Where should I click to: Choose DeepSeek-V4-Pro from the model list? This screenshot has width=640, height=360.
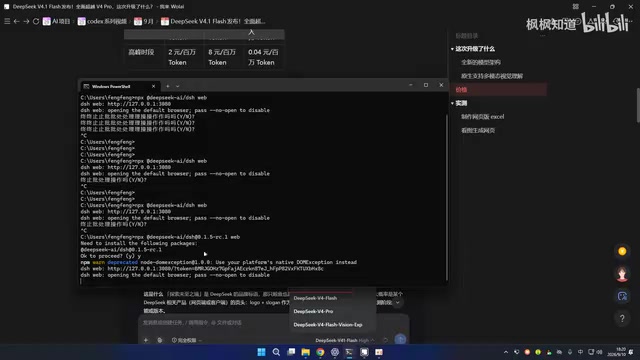click(x=313, y=311)
